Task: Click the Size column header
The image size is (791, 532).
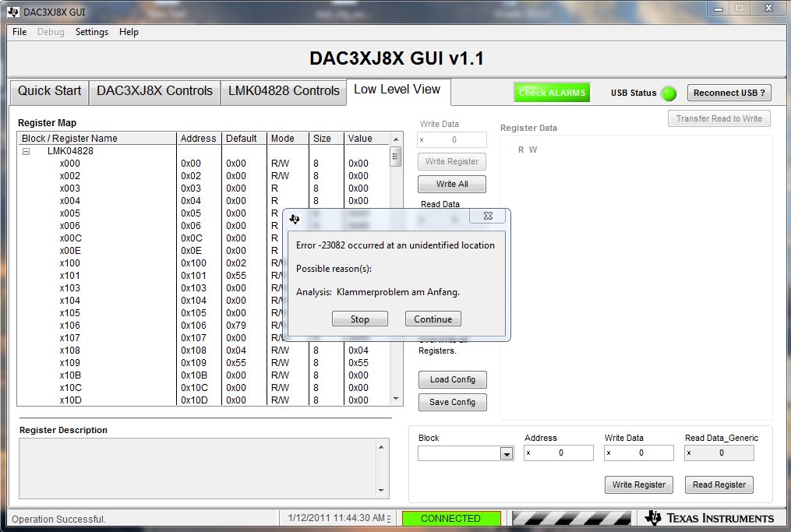Action: point(326,138)
